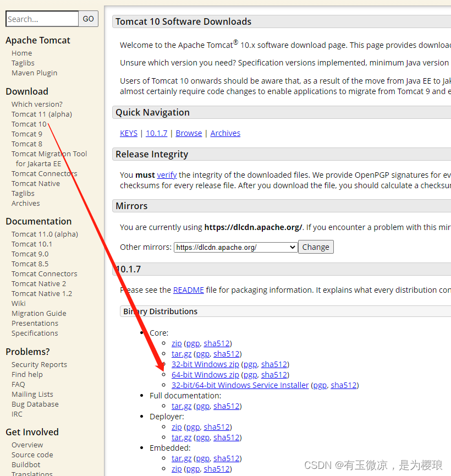Open Tomcat 9.0 documentation
451x476 pixels.
coord(30,254)
